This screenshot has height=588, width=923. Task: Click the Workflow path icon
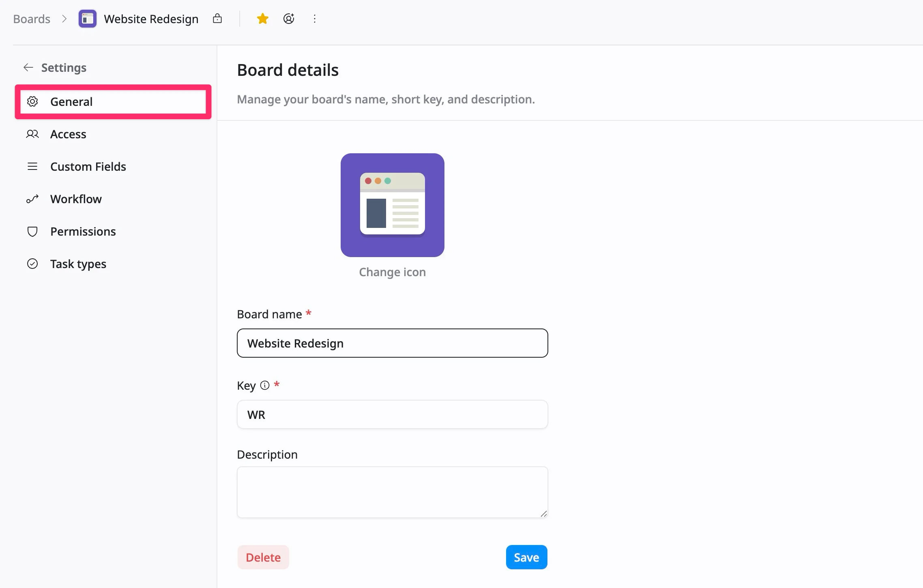(32, 199)
